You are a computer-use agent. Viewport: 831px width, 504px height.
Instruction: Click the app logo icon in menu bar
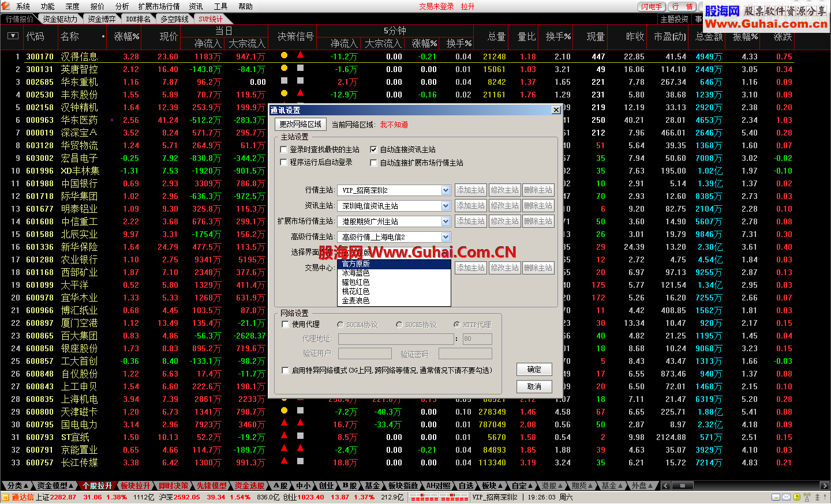click(x=6, y=6)
